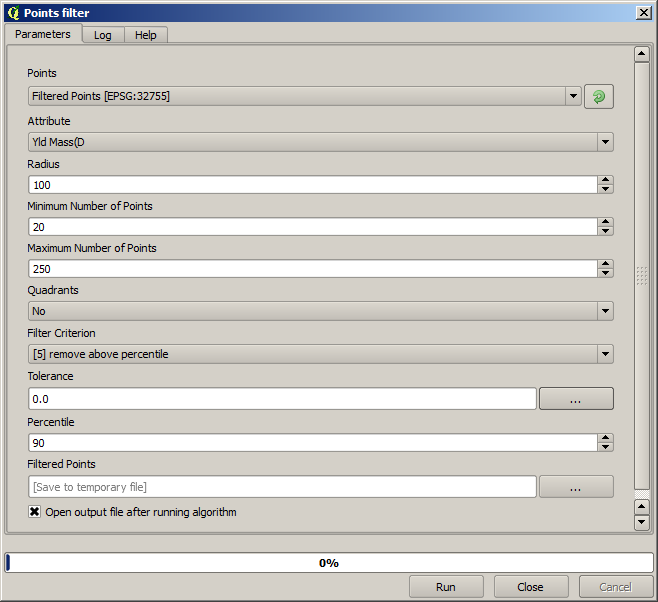
Task: Click the Filtered Points browse ellipsis button
Action: (x=575, y=487)
